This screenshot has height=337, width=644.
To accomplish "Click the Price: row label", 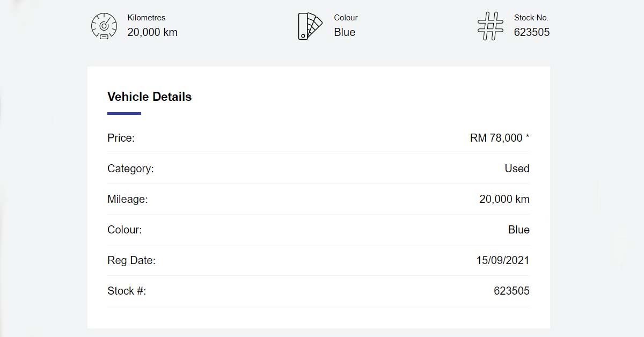I will 121,138.
